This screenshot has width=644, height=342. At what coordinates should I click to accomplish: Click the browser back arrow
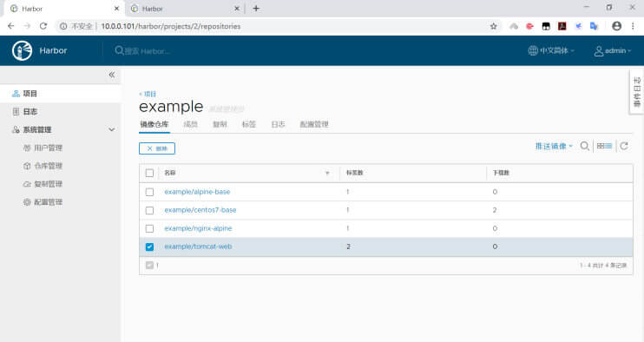pyautogui.click(x=11, y=26)
